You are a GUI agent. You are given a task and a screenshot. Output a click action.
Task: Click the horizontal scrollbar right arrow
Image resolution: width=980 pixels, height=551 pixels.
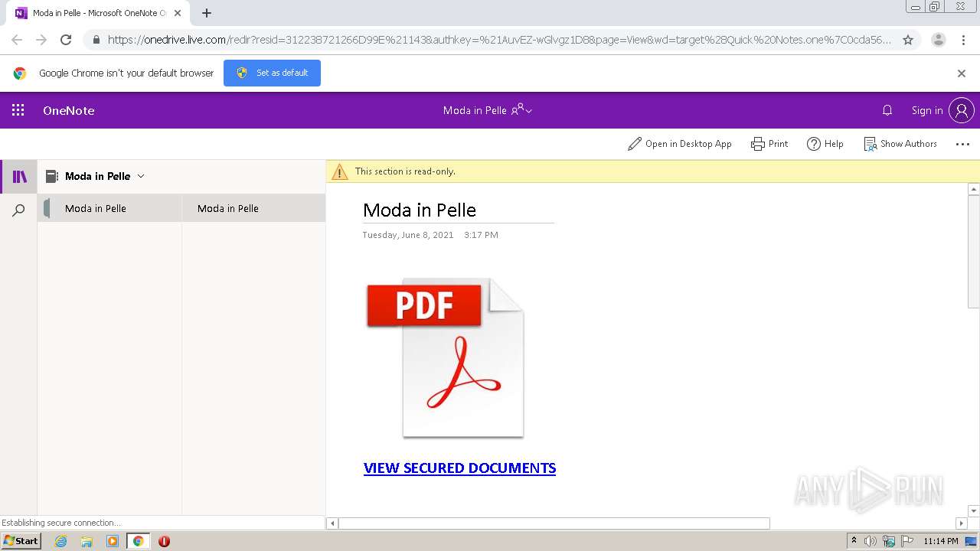pos(962,523)
